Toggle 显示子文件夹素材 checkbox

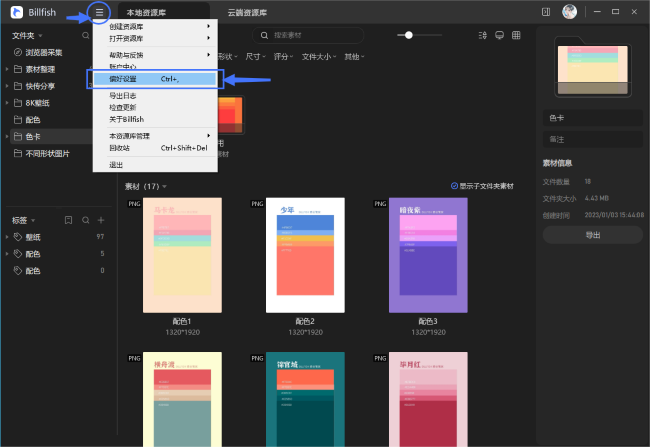(x=454, y=186)
